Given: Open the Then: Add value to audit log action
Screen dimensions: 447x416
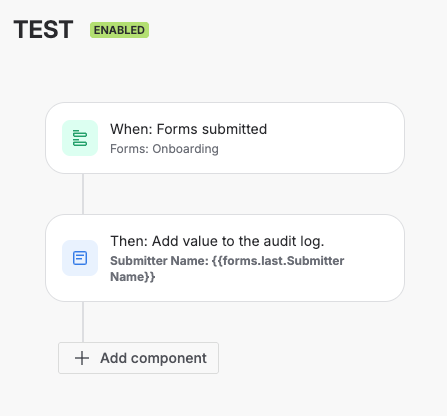Looking at the screenshot, I should 225,258.
